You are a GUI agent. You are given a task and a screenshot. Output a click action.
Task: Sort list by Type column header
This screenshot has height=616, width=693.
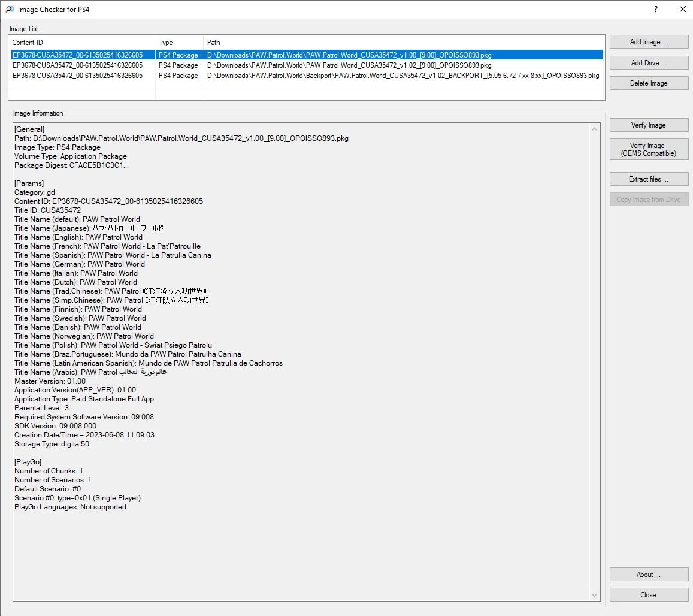pos(179,43)
